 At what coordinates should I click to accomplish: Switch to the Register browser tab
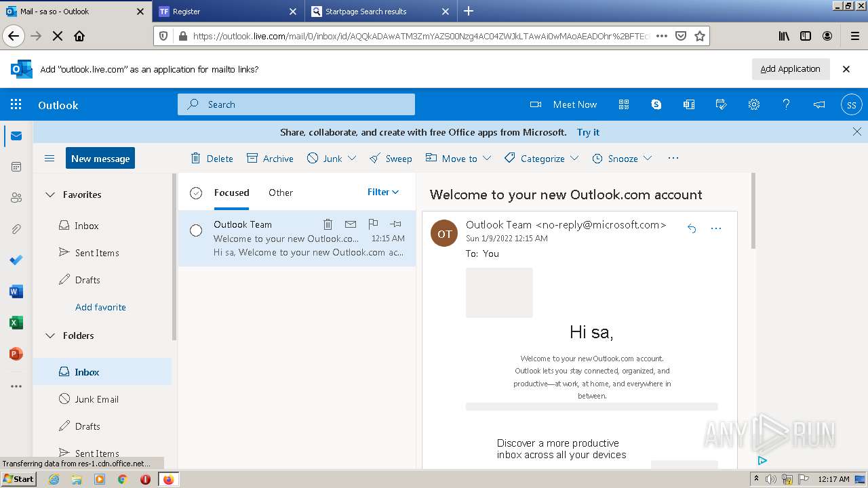[x=228, y=12]
